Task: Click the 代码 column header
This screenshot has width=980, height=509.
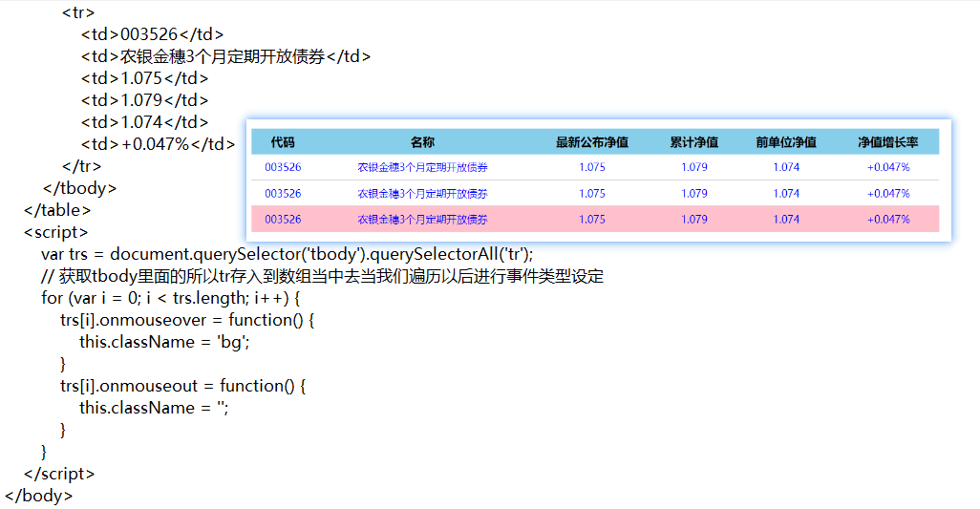Action: point(283,142)
